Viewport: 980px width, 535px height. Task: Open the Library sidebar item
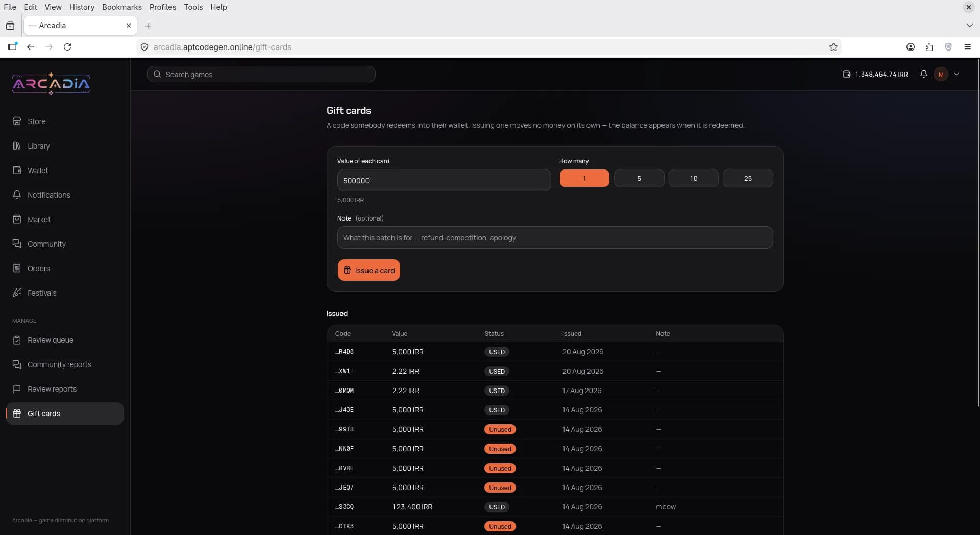[65, 146]
